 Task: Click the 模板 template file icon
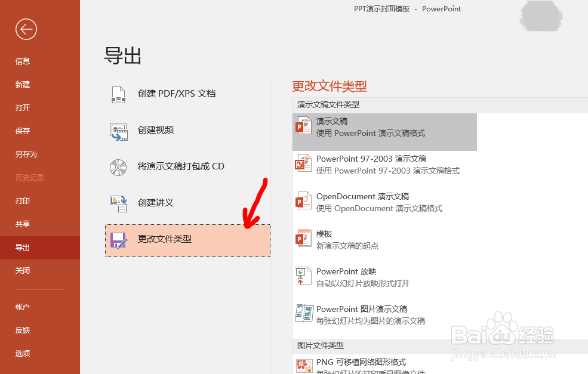[303, 238]
